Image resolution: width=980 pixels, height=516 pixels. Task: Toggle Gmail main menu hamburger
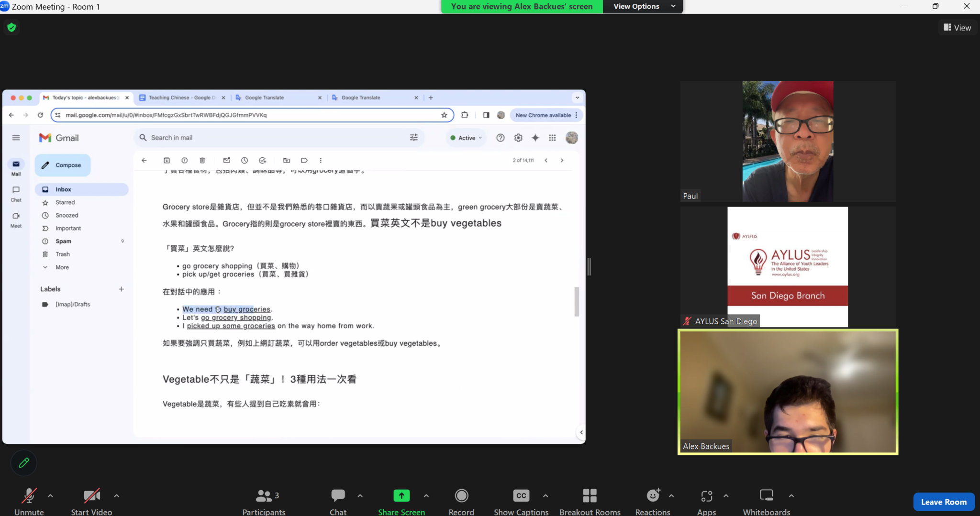tap(16, 138)
